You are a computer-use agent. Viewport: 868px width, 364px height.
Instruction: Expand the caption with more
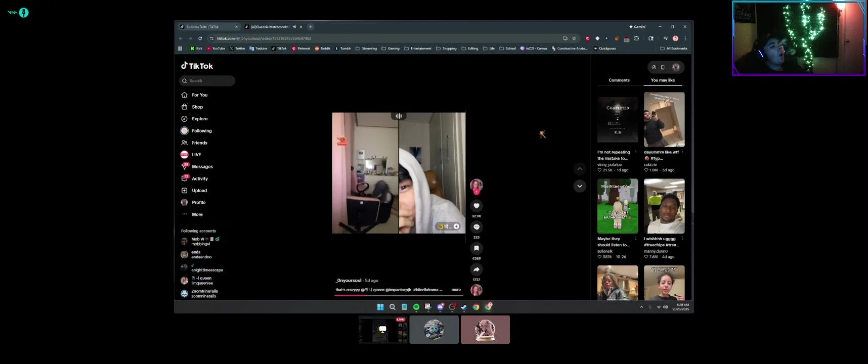[x=456, y=290]
